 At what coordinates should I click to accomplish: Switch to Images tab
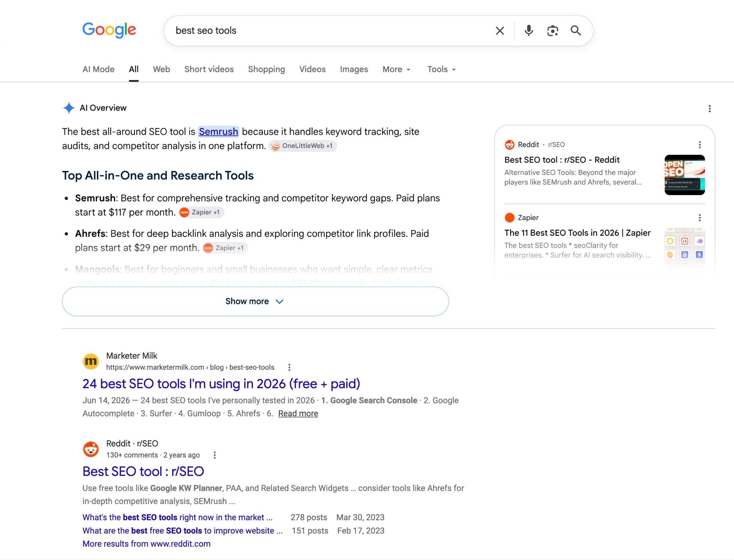click(354, 70)
